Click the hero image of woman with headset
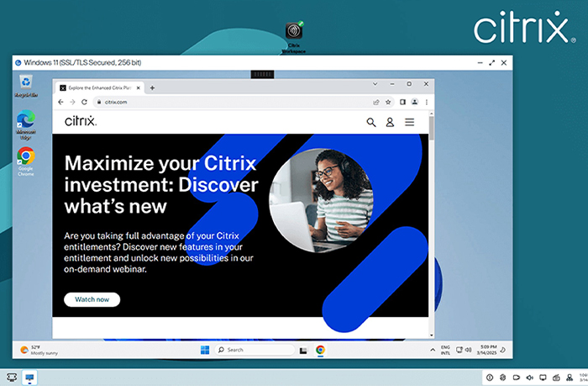588x386 pixels. 321,200
